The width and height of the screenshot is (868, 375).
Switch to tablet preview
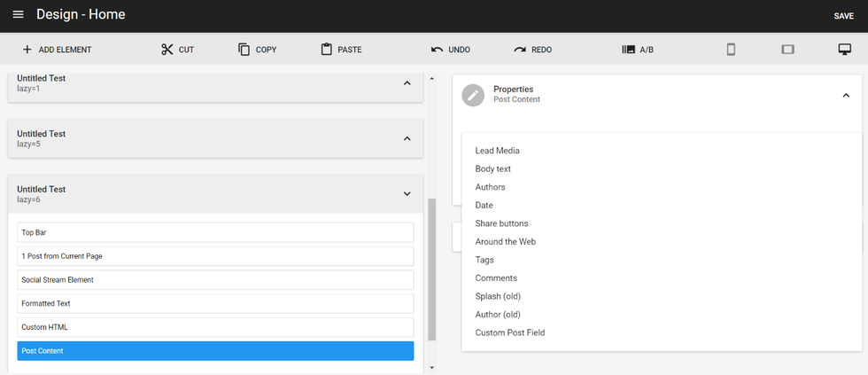pos(787,50)
